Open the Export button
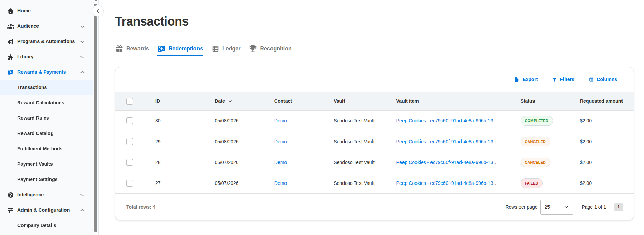Screen dimensions: 644x235 526,79
